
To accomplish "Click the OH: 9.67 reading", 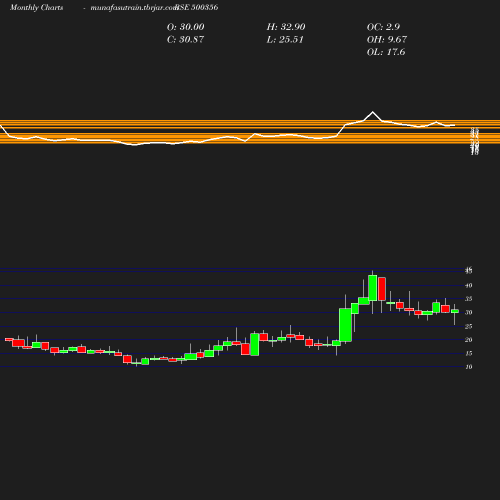I will click(x=387, y=40).
